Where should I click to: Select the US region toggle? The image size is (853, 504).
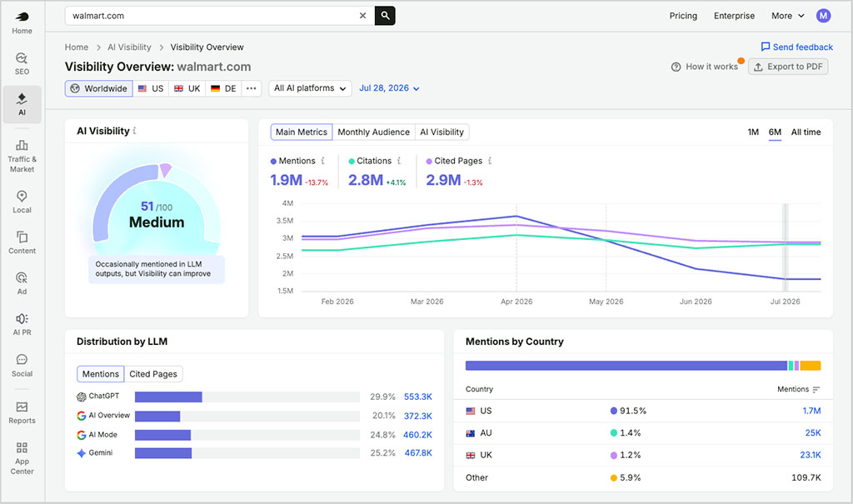coord(151,88)
